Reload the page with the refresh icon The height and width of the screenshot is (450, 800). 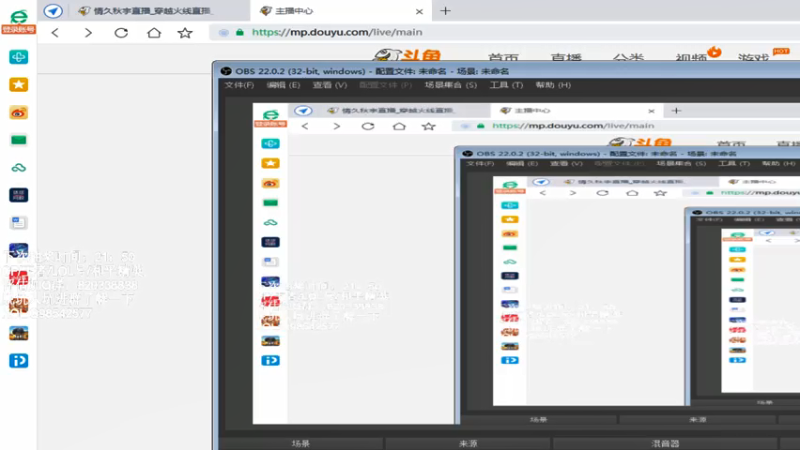pyautogui.click(x=121, y=33)
